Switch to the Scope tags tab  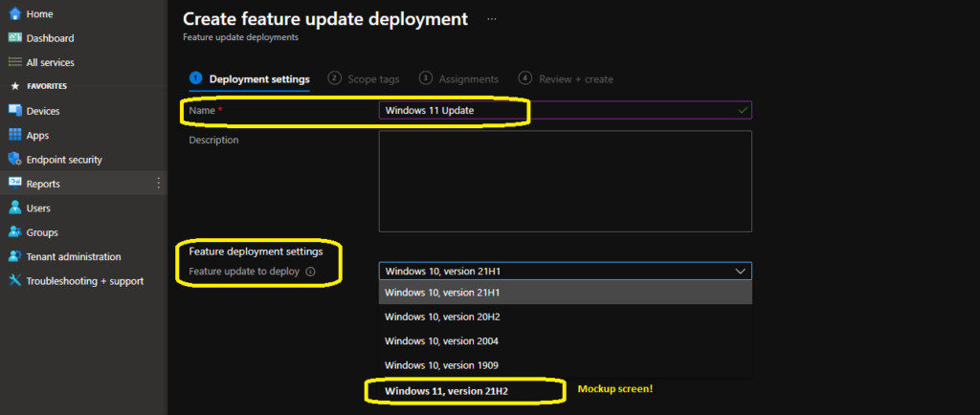pyautogui.click(x=365, y=79)
